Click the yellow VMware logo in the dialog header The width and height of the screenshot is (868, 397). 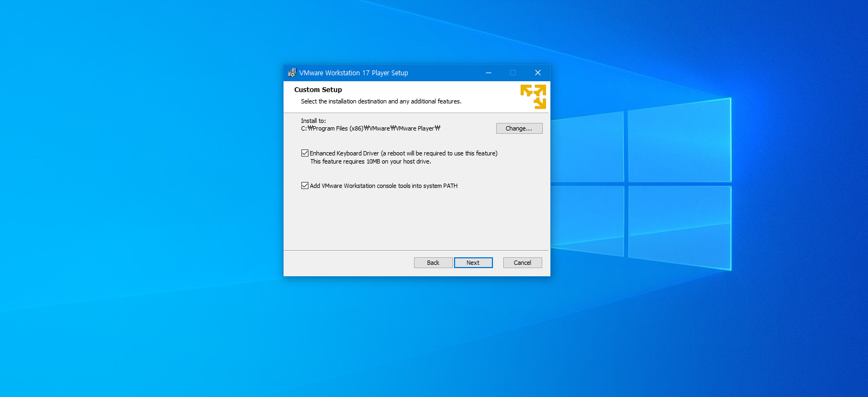tap(533, 96)
